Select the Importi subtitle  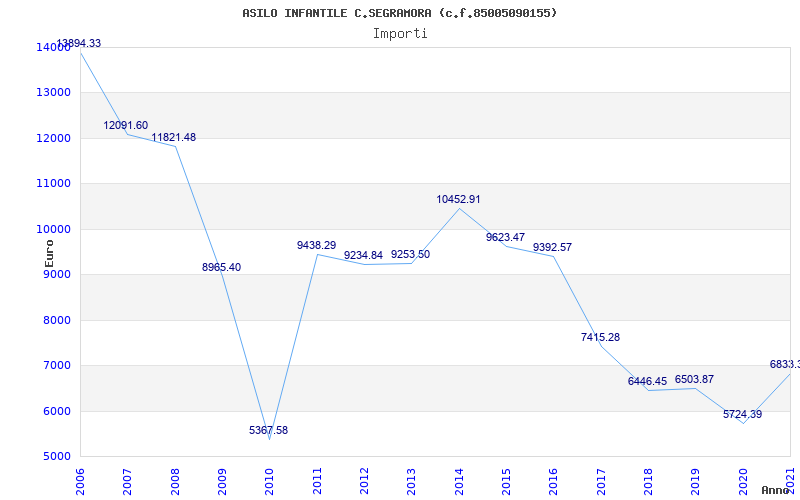pyautogui.click(x=400, y=34)
